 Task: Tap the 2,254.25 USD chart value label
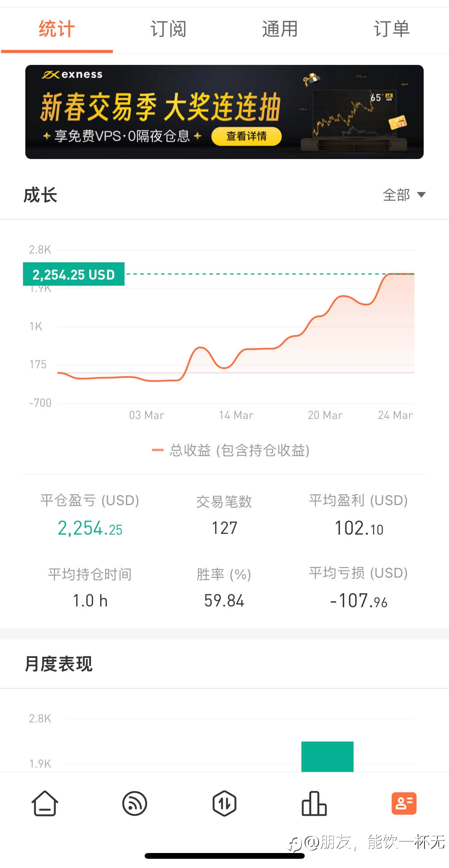point(74,274)
